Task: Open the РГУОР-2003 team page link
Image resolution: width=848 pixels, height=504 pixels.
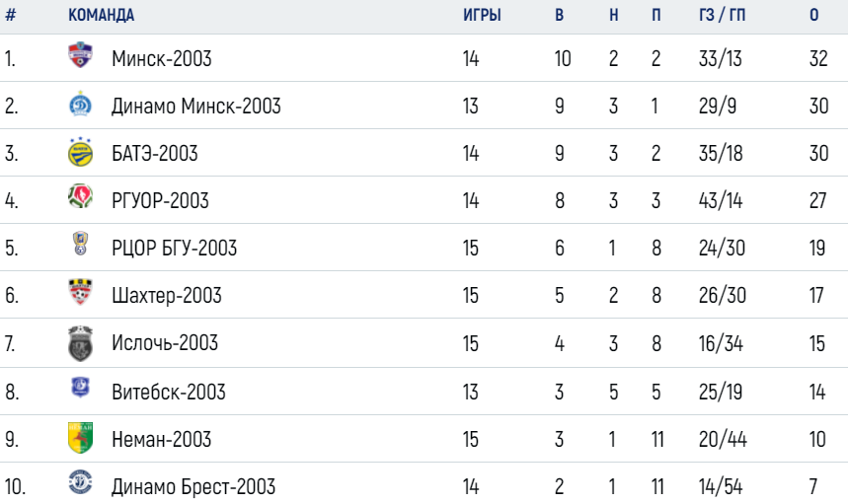Action: click(x=160, y=201)
